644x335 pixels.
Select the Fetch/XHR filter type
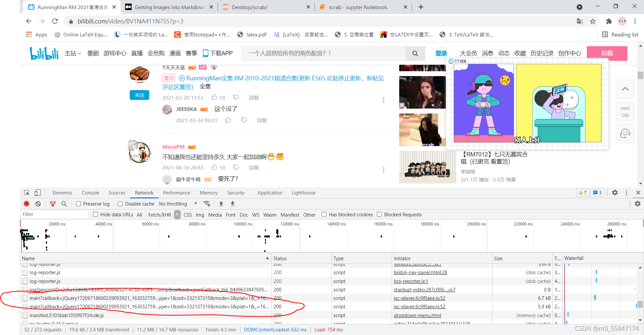160,215
